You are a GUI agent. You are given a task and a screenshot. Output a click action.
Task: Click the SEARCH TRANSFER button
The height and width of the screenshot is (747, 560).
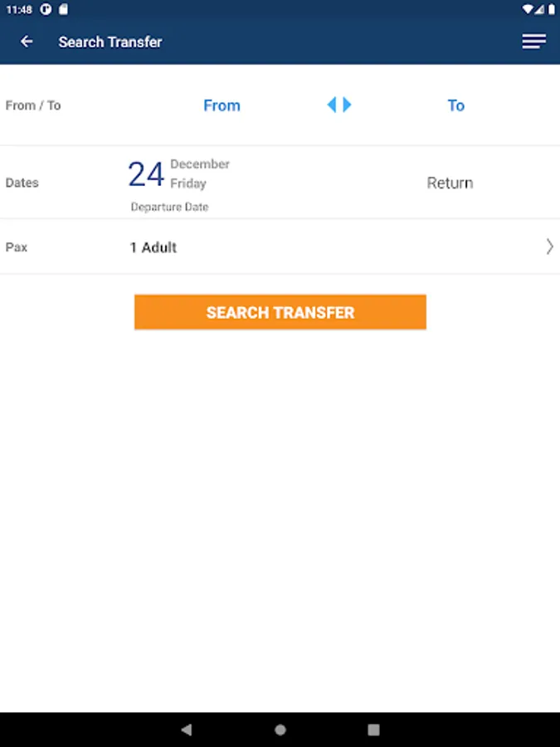tap(280, 312)
